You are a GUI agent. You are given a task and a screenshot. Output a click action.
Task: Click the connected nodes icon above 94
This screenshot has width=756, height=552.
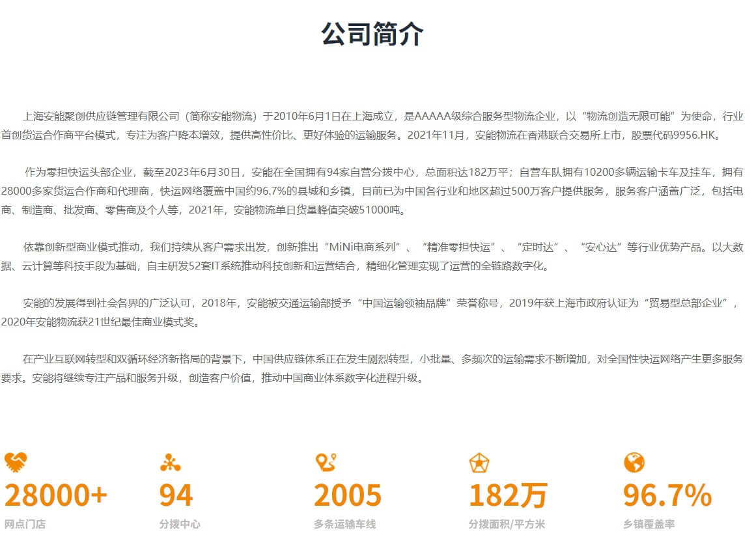click(x=170, y=463)
